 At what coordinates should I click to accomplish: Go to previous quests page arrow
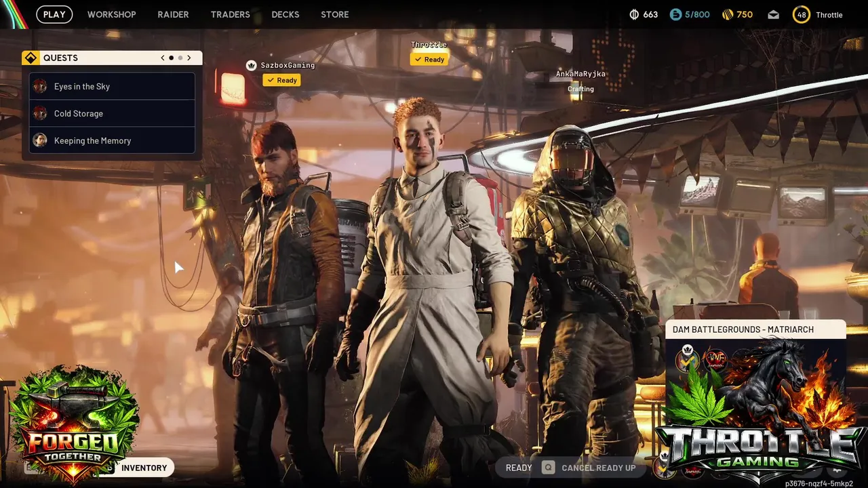coord(163,58)
